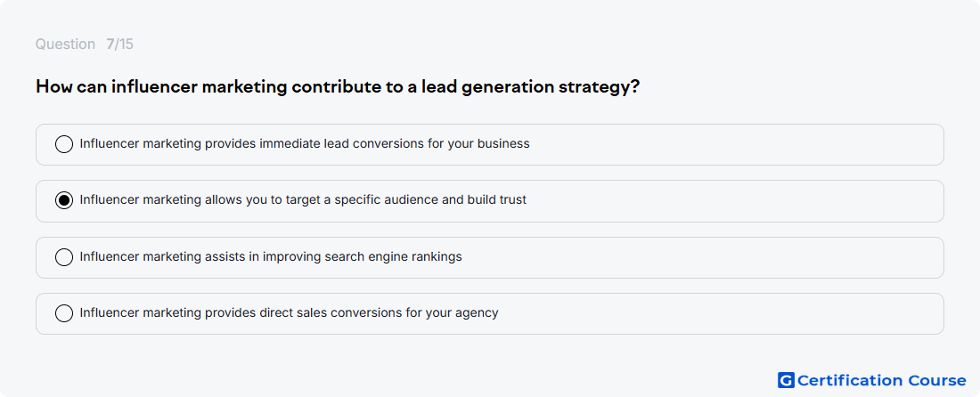Choose the search engine rankings radio button
Image resolution: width=980 pixels, height=397 pixels.
click(64, 257)
